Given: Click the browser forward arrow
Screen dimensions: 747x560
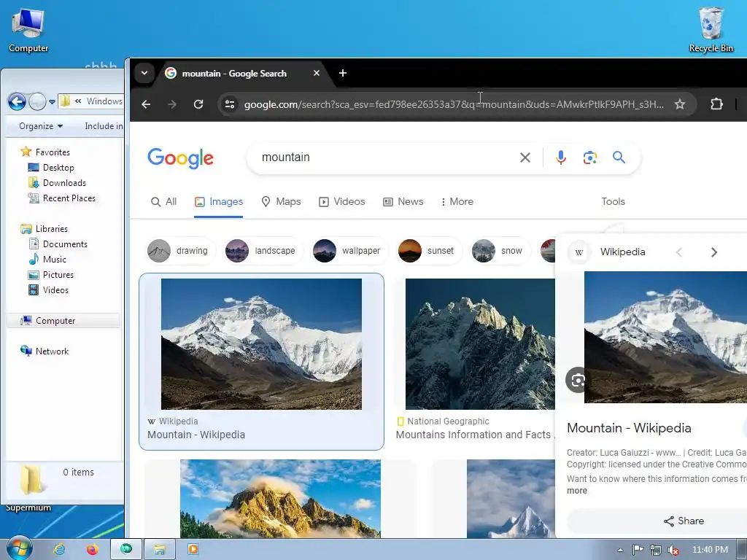Looking at the screenshot, I should 172,104.
